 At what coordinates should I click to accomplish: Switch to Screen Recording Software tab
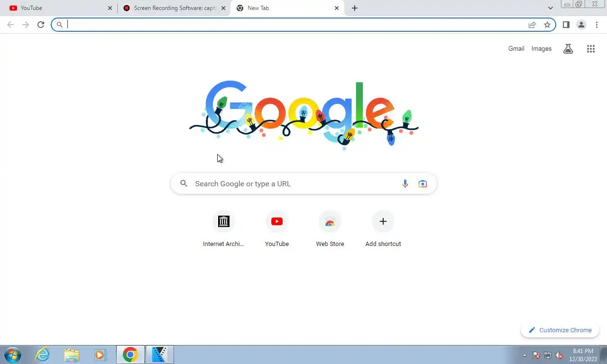[174, 8]
